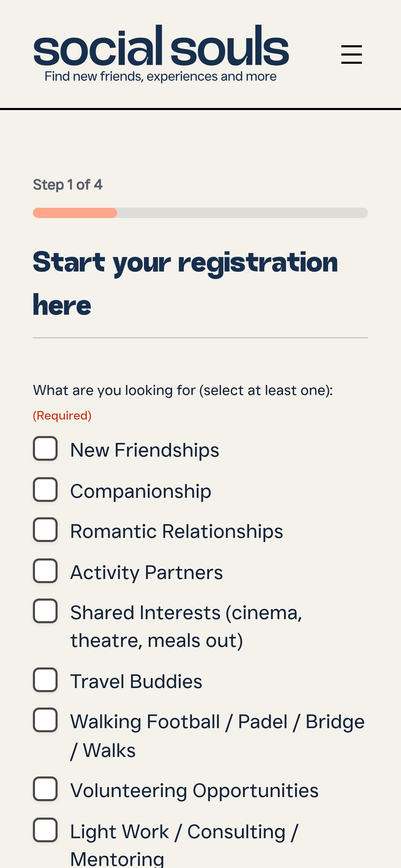Click the red '(Required)' text
The image size is (401, 868).
[x=62, y=415]
